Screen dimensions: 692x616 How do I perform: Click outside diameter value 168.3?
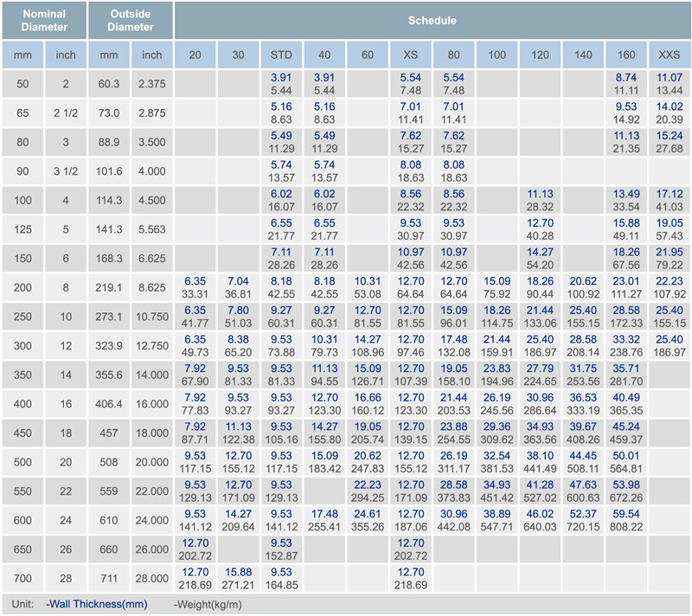pos(109,259)
